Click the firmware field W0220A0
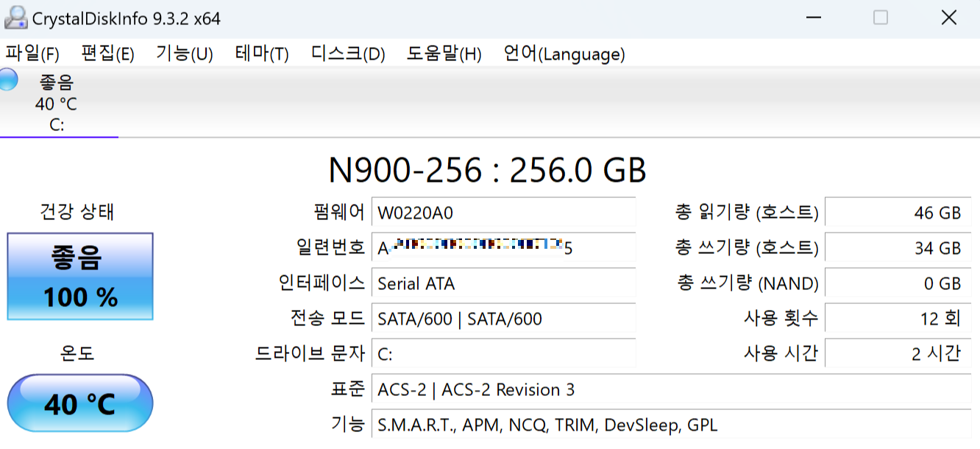980x449 pixels. [503, 213]
